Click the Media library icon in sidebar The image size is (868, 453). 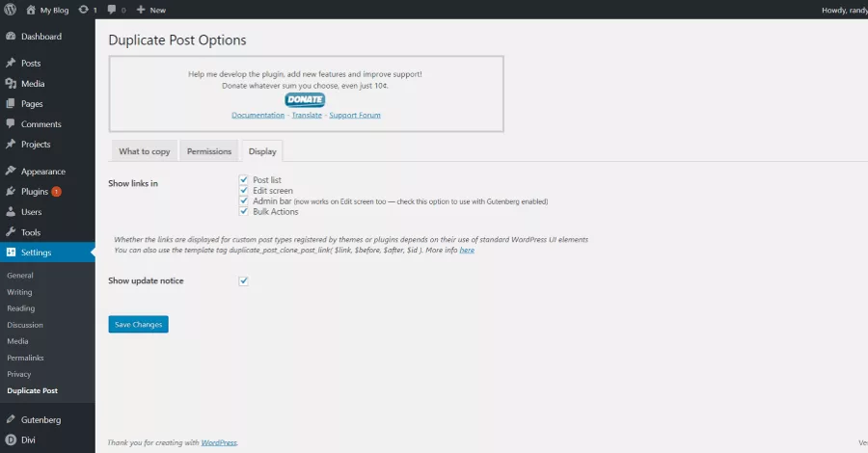pos(11,83)
